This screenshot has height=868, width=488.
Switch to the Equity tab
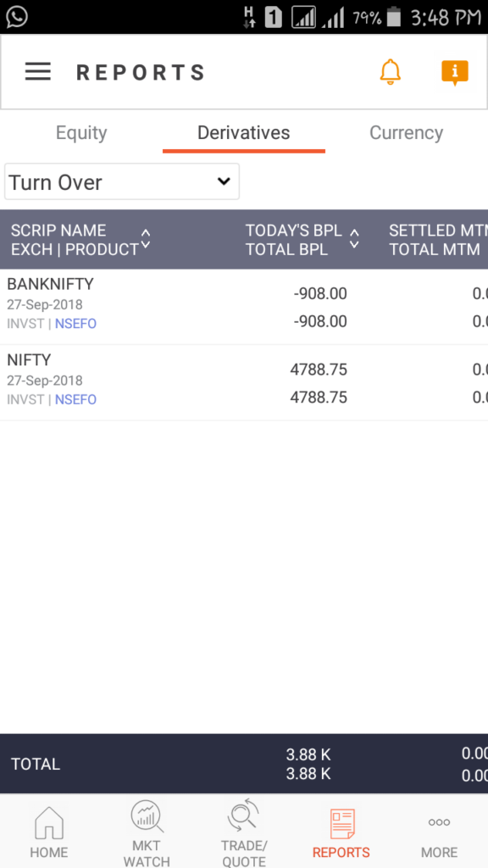tap(81, 133)
